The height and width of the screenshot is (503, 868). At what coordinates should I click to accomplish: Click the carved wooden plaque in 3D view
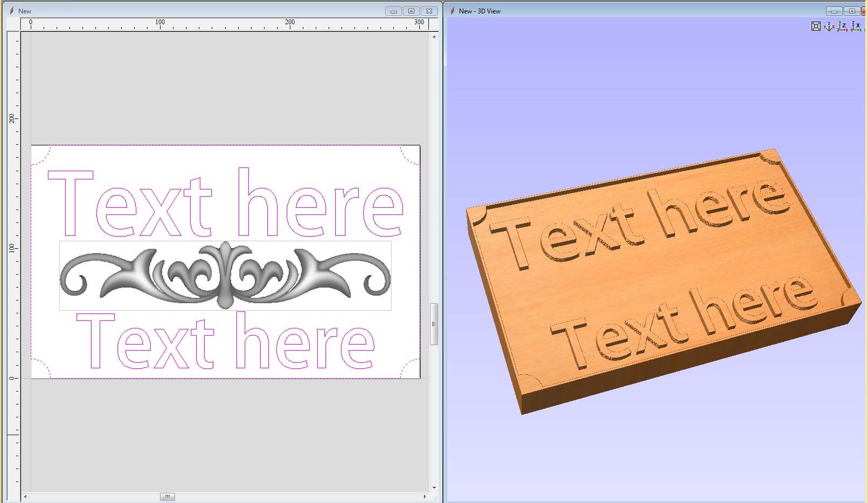[x=664, y=281]
